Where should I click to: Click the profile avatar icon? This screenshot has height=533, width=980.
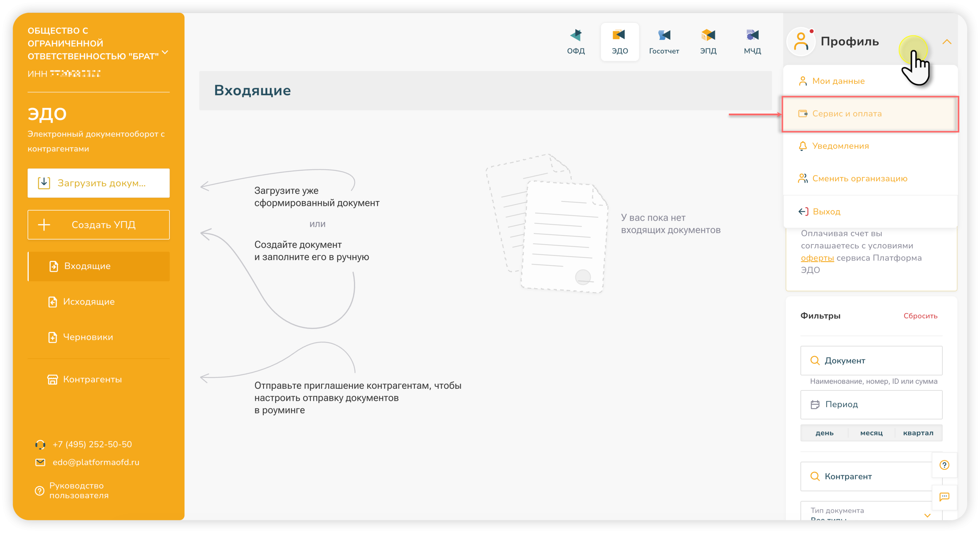point(801,41)
